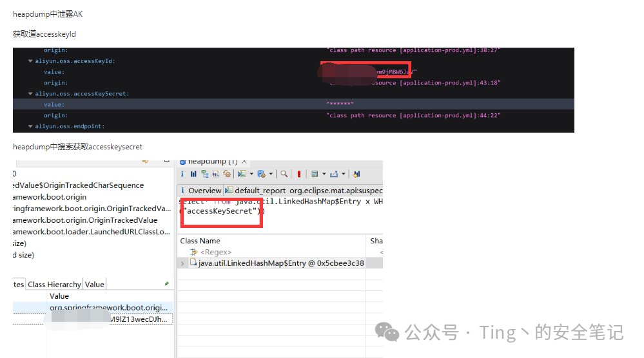This screenshot has height=358, width=644.
Task: Click the amework.boot.origin.OriginTrackedValue line
Action: [x=85, y=220]
